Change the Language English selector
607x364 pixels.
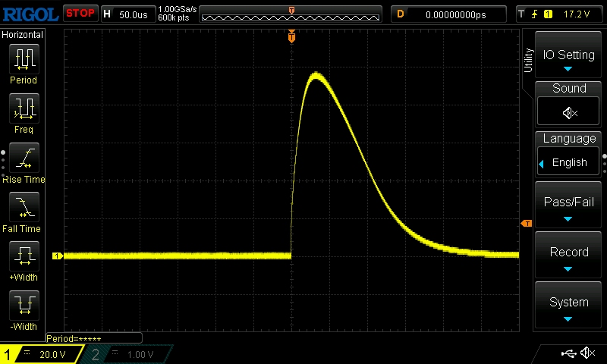click(569, 162)
